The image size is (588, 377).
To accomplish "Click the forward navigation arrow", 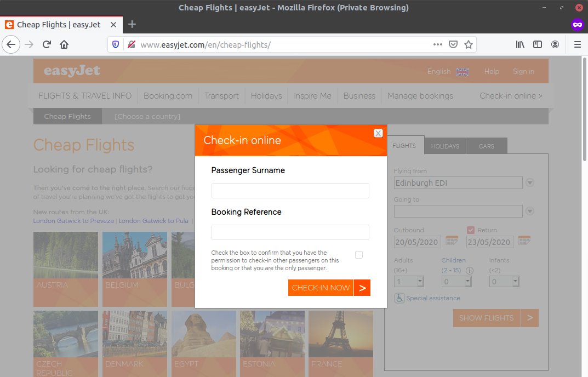I will (29, 44).
